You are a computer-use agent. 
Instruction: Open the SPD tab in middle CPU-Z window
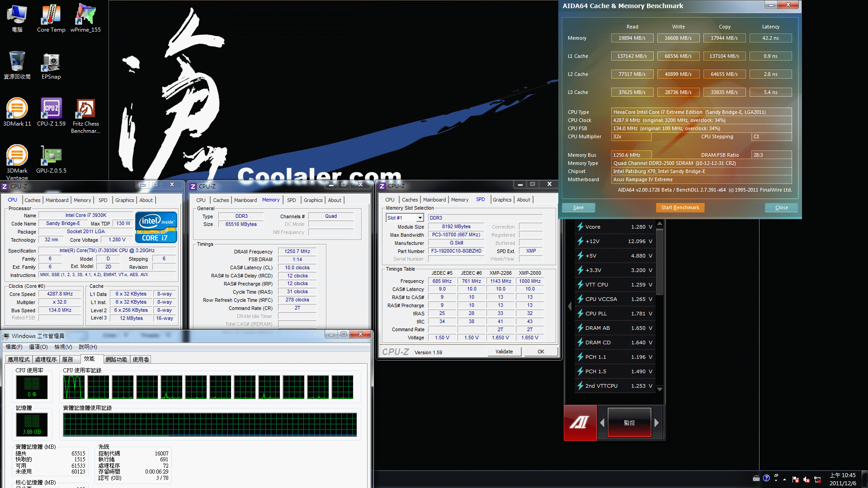[x=292, y=200]
